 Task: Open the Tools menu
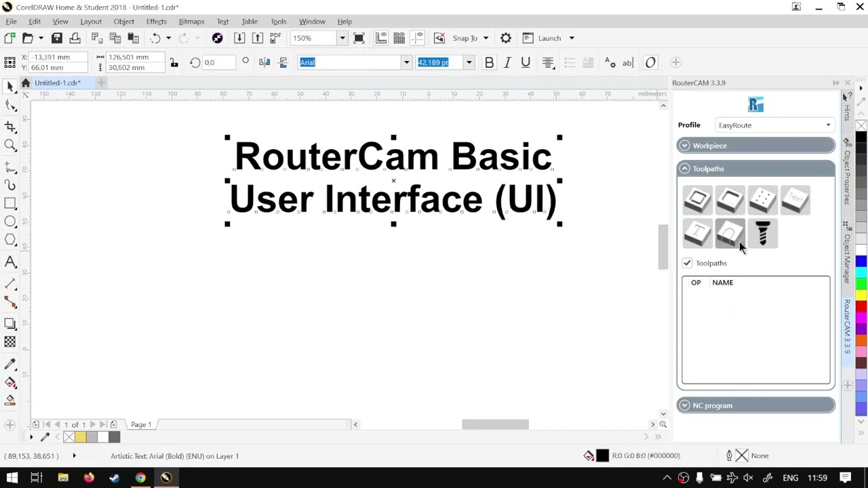tap(279, 21)
